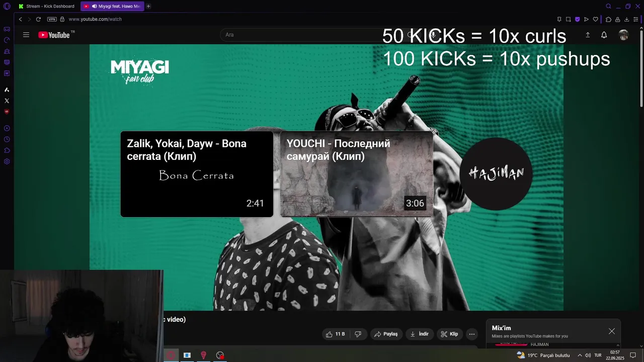Open the 02:57 clock calendar
The height and width of the screenshot is (362, 644).
(x=615, y=355)
